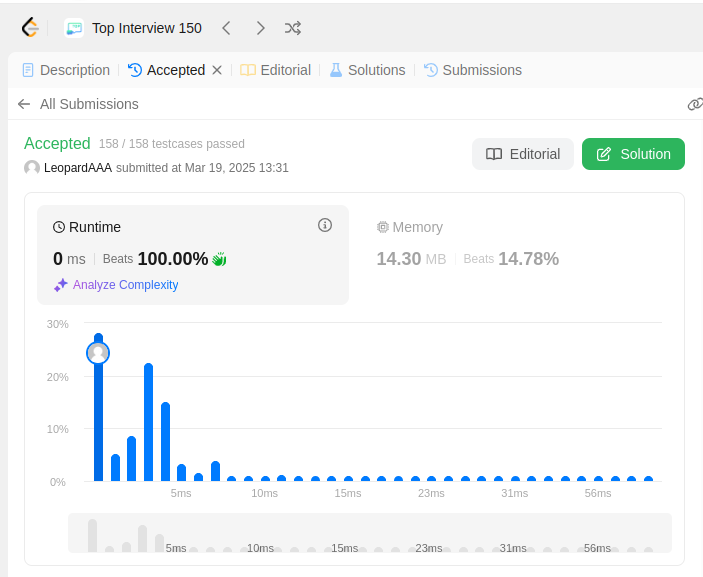Click the chart range slider minimap
The height and width of the screenshot is (577, 703).
coord(370,533)
